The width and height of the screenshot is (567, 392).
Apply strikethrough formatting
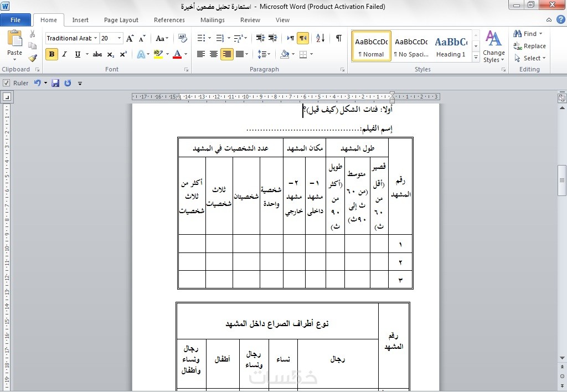tap(97, 54)
